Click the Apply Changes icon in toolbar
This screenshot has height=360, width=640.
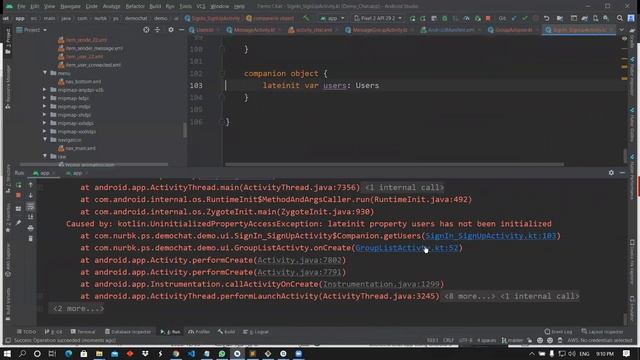coord(423,18)
